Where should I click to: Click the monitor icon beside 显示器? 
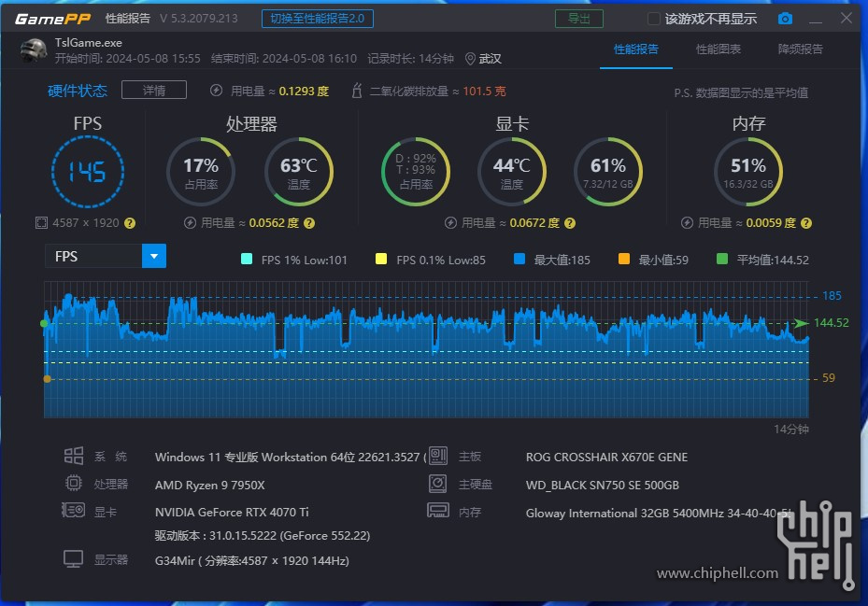[73, 559]
